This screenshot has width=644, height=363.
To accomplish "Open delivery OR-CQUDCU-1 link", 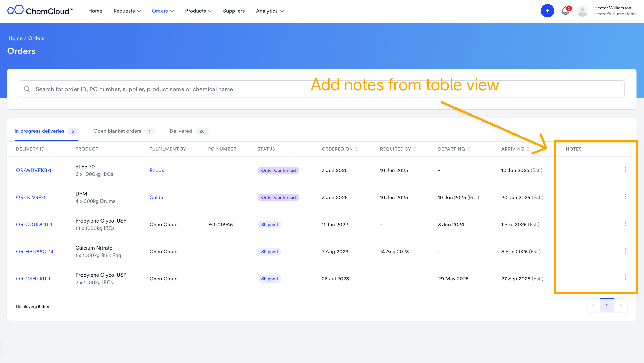I will click(34, 225).
